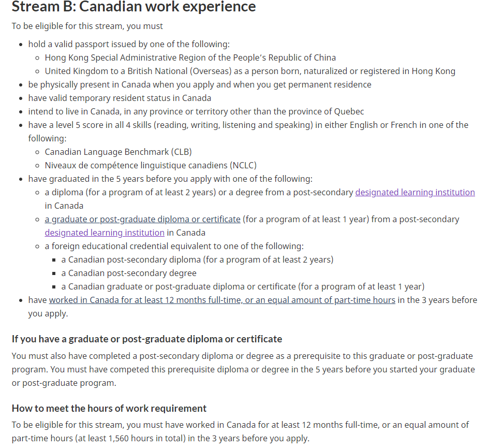Click the 'Niveaux de compétence linguistique canadiens (NCLC)' item
The height and width of the screenshot is (448, 489).
click(x=151, y=165)
